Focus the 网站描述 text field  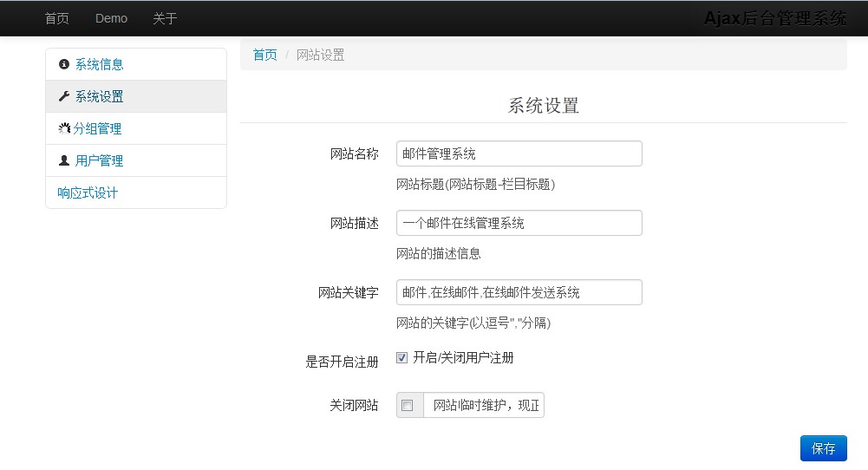(x=519, y=223)
